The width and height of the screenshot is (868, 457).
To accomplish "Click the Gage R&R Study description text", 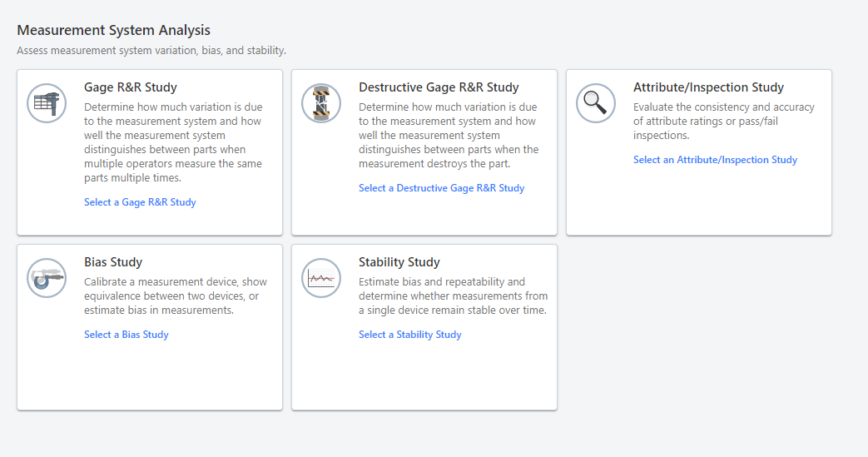I will [173, 142].
